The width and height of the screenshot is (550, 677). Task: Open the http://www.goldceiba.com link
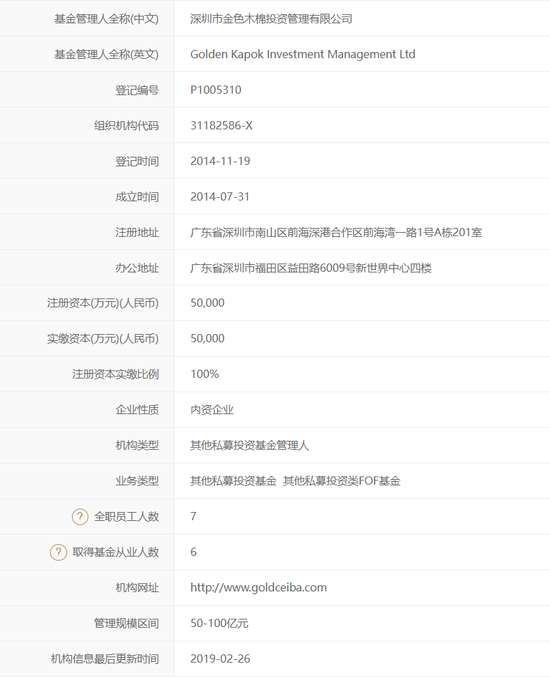point(259,587)
